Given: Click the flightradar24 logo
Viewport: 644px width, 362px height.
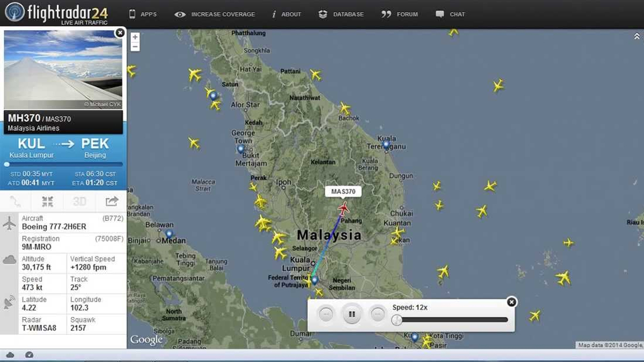Looking at the screenshot, I should [56, 13].
